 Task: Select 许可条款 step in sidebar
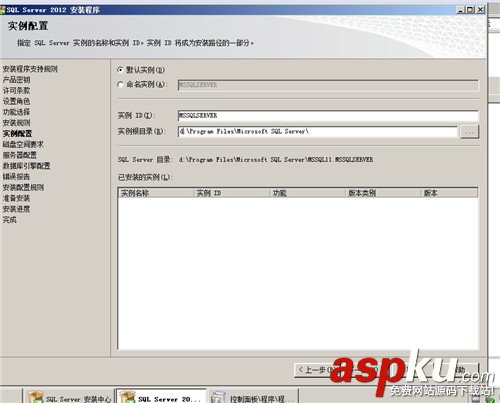point(16,90)
